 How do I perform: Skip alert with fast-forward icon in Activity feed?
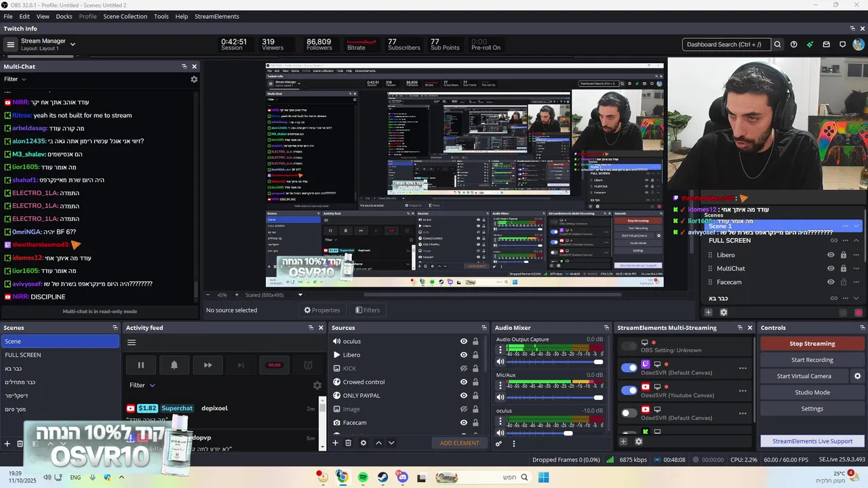point(208,365)
